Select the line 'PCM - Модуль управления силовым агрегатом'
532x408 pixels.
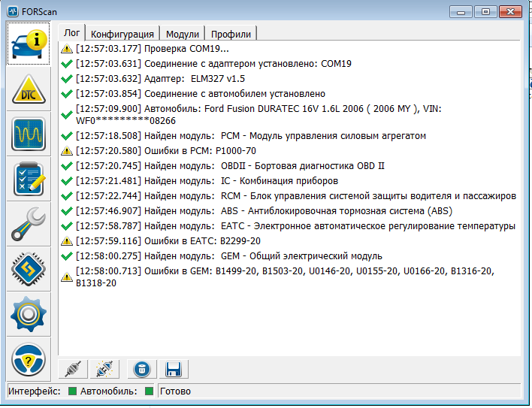click(251, 136)
